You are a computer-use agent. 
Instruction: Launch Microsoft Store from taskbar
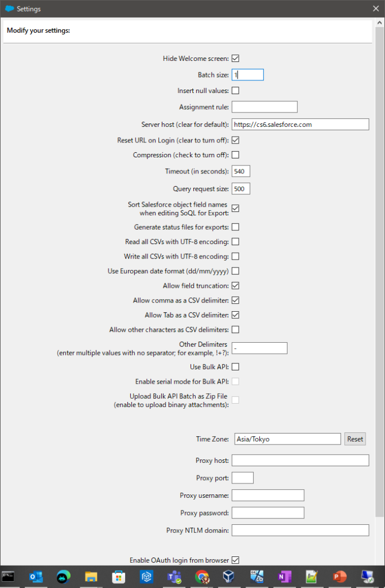[118, 577]
